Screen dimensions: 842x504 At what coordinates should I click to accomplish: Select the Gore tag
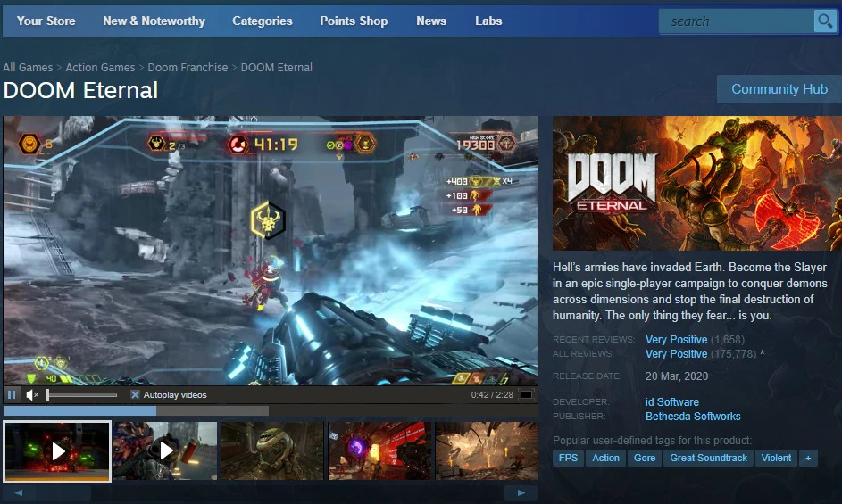coord(645,458)
